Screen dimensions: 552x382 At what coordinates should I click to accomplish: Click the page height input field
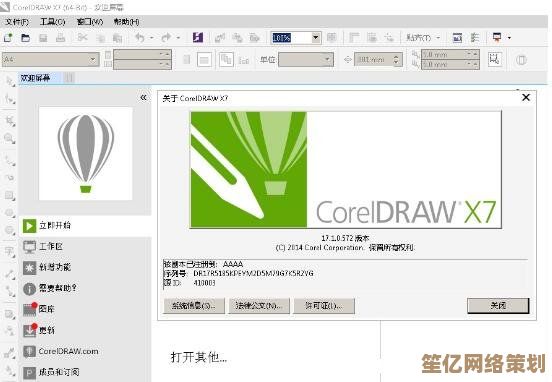click(142, 64)
